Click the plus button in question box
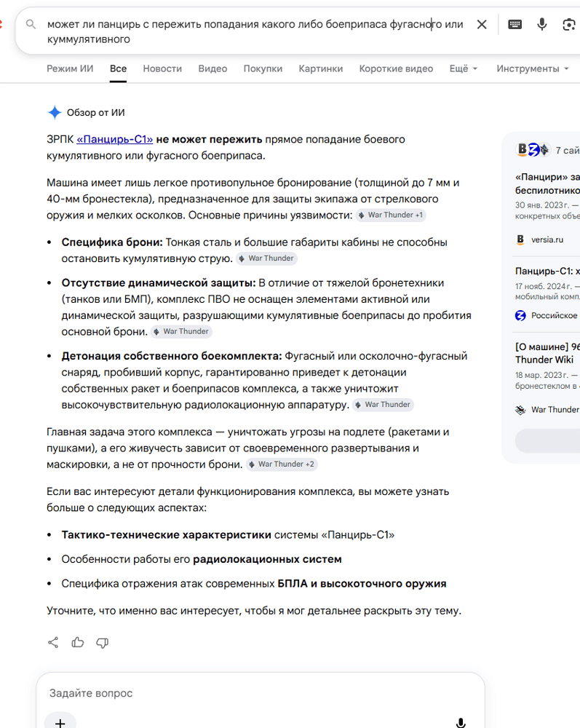This screenshot has height=728, width=580. pyautogui.click(x=60, y=722)
